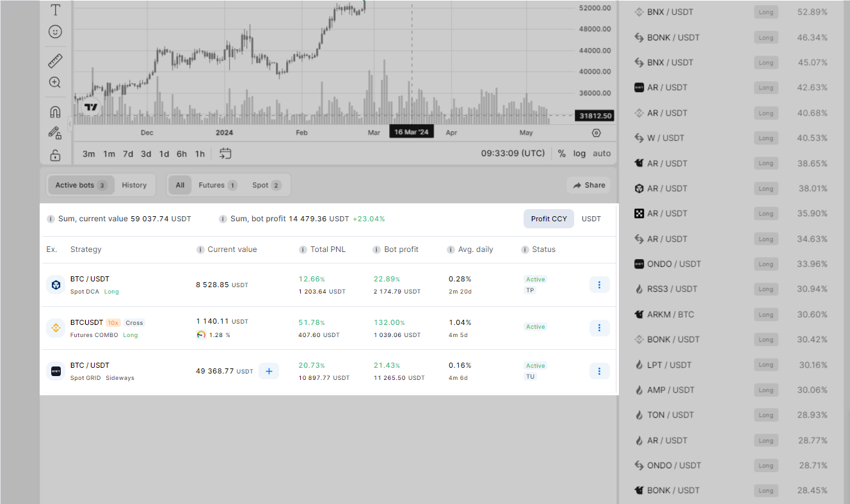The width and height of the screenshot is (850, 504).
Task: Toggle log scale on the chart
Action: point(579,154)
